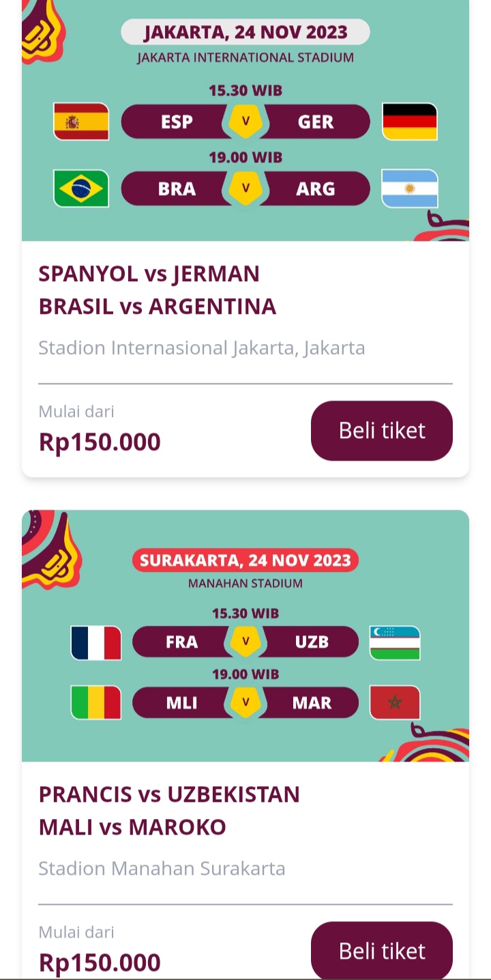Select the FRA v UZB matchup bar
This screenshot has height=980, width=491.
[x=245, y=642]
